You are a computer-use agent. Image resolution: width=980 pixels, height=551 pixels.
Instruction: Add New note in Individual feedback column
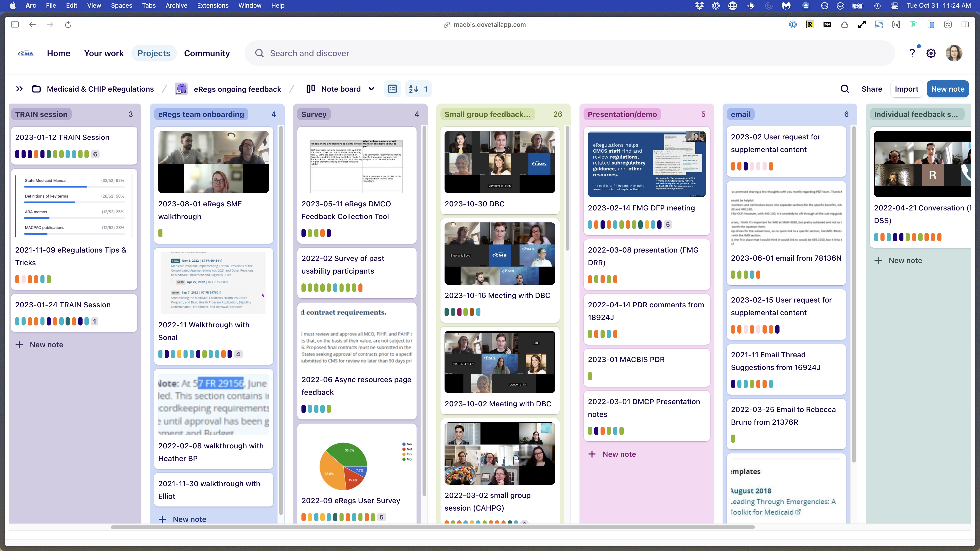point(898,260)
